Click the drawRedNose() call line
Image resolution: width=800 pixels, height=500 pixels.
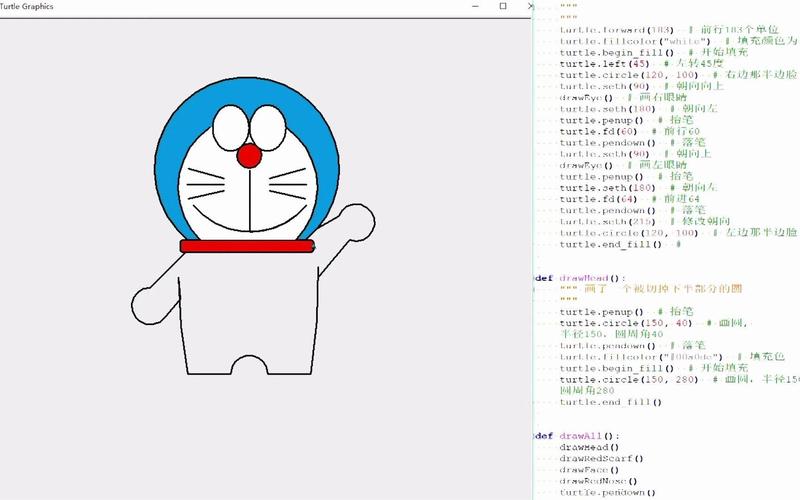pyautogui.click(x=598, y=481)
